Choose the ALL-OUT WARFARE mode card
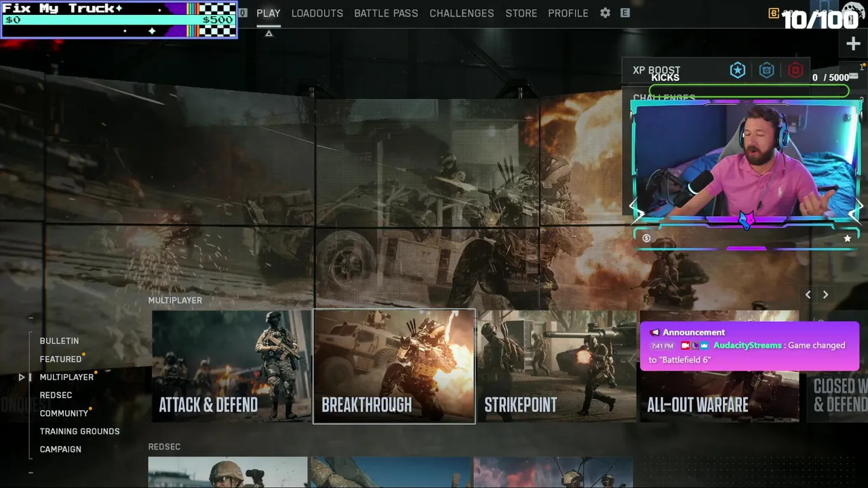The height and width of the screenshot is (488, 868). (x=719, y=366)
